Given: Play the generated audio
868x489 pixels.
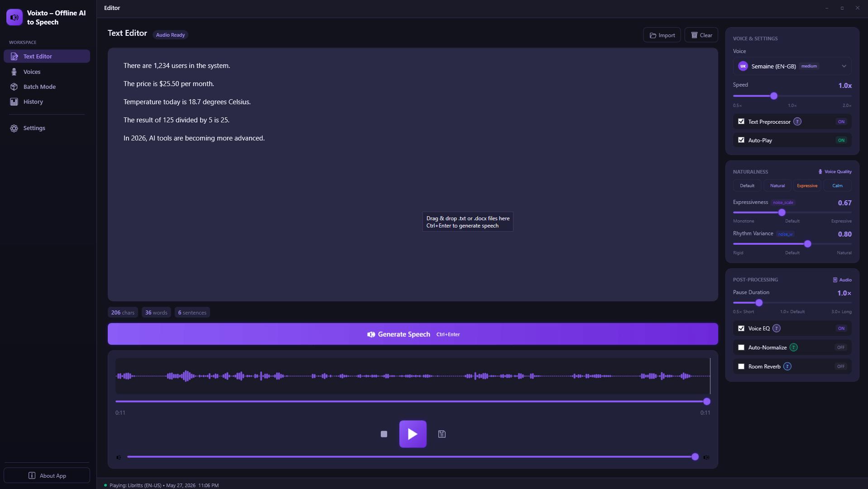Looking at the screenshot, I should point(412,434).
